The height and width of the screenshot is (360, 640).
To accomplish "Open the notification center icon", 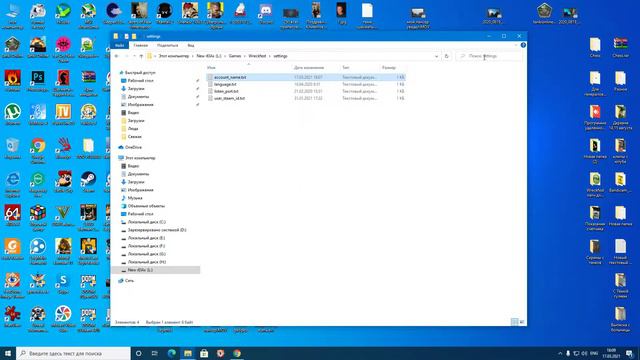I will [629, 353].
